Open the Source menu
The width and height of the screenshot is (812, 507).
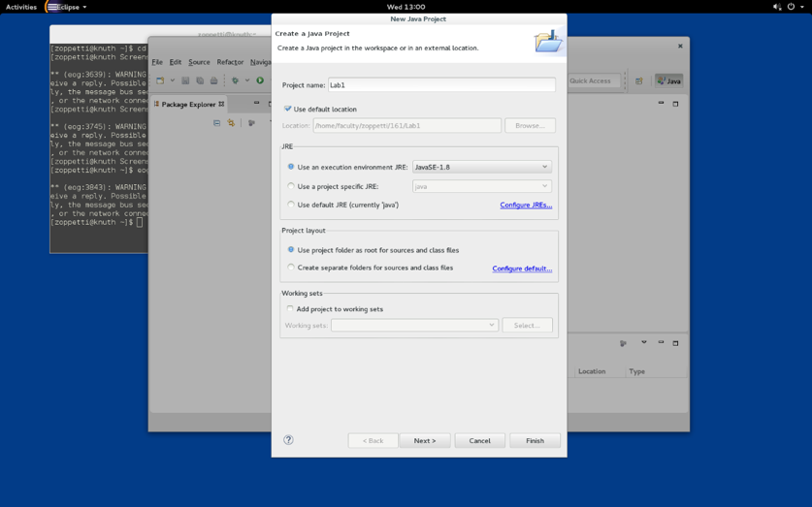click(199, 62)
